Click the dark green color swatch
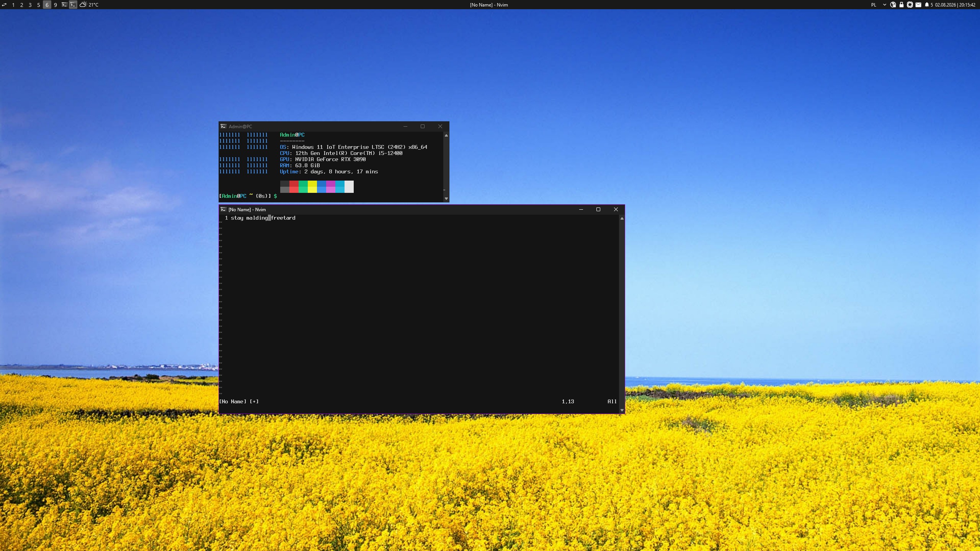 303,184
